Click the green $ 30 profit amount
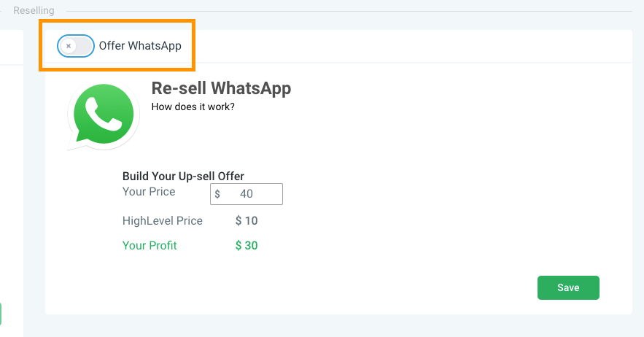The image size is (644, 337). 247,246
